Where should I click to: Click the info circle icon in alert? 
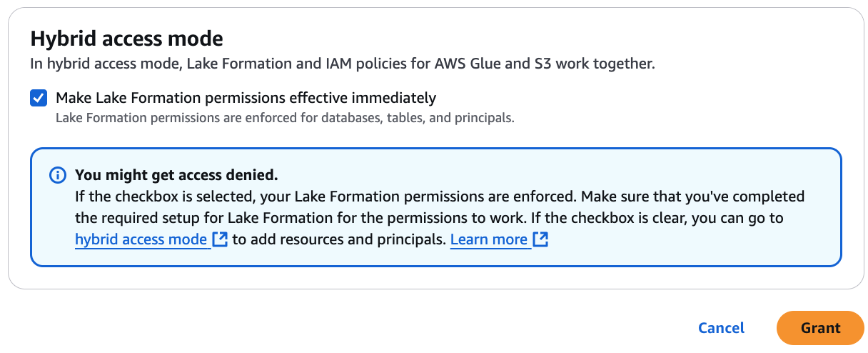(57, 175)
